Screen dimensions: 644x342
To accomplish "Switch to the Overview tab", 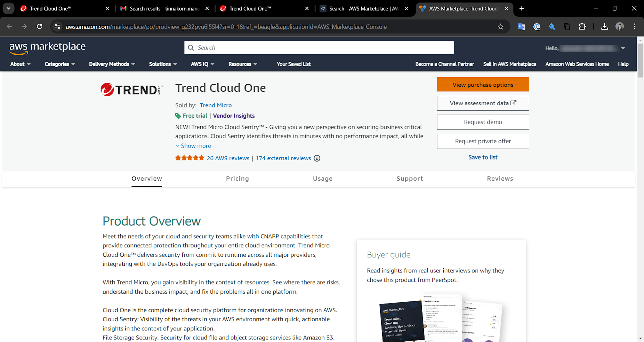I will click(147, 179).
